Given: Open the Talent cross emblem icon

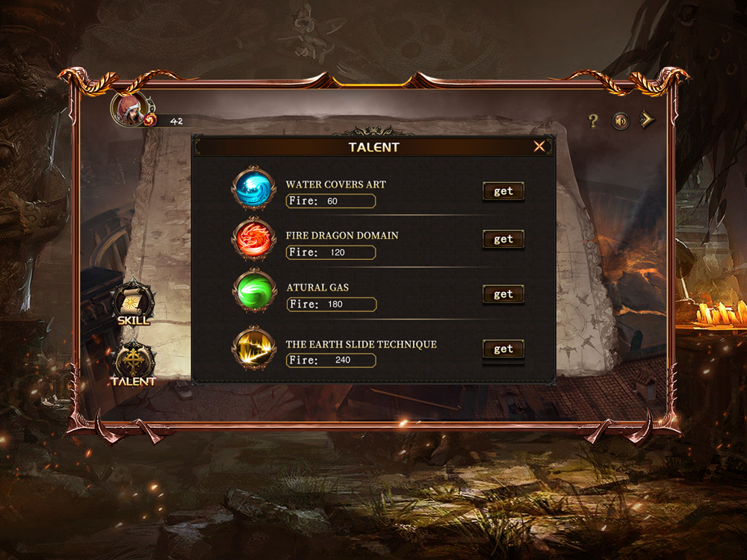Looking at the screenshot, I should pos(134,364).
